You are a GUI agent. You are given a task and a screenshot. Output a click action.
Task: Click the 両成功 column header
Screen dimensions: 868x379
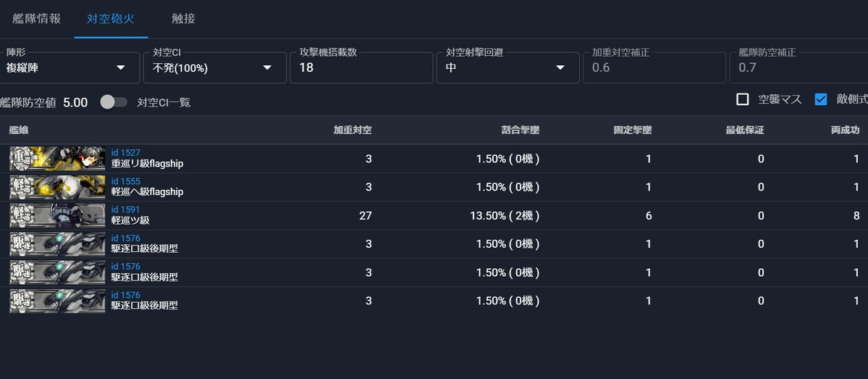point(846,130)
